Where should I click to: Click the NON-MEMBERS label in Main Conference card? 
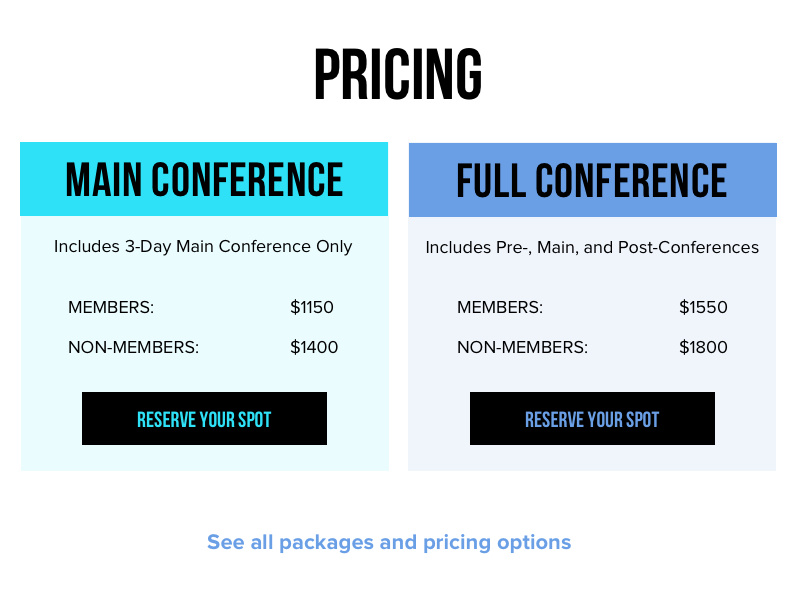134,348
